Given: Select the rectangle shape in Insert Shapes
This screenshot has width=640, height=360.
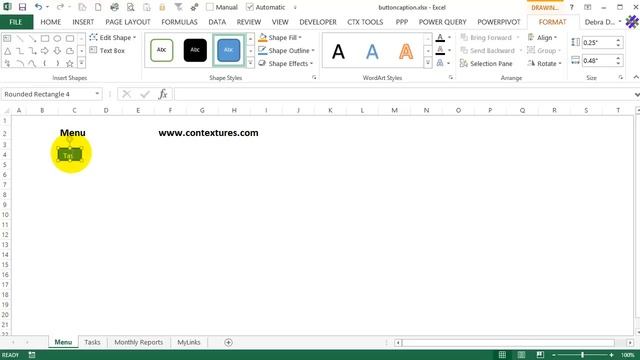Looking at the screenshot, I should (45, 38).
